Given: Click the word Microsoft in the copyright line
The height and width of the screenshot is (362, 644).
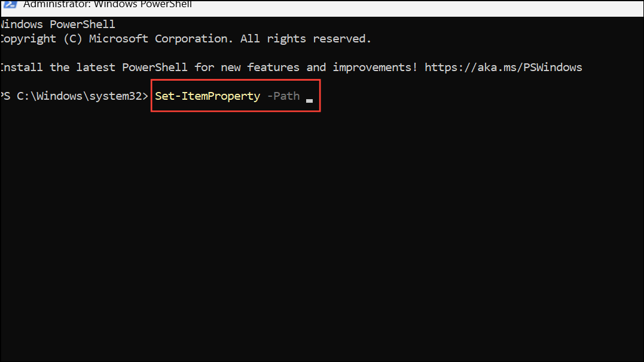Looking at the screenshot, I should pos(119,39).
